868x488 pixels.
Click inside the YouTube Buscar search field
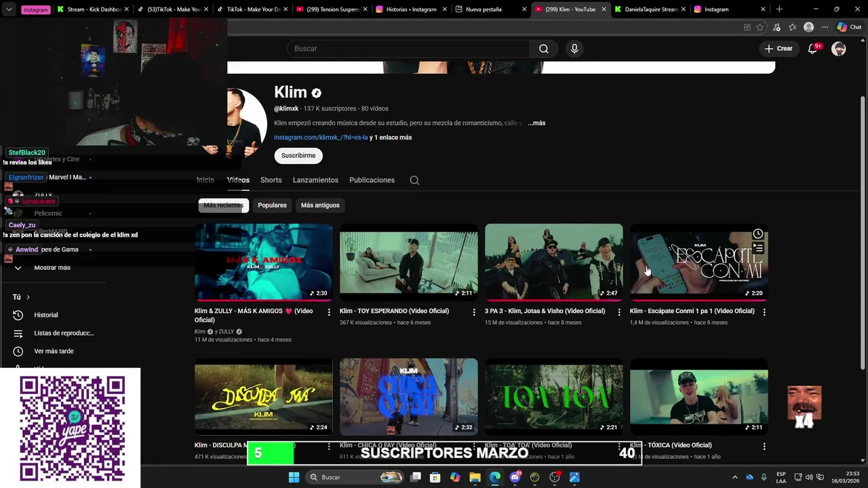click(x=408, y=49)
